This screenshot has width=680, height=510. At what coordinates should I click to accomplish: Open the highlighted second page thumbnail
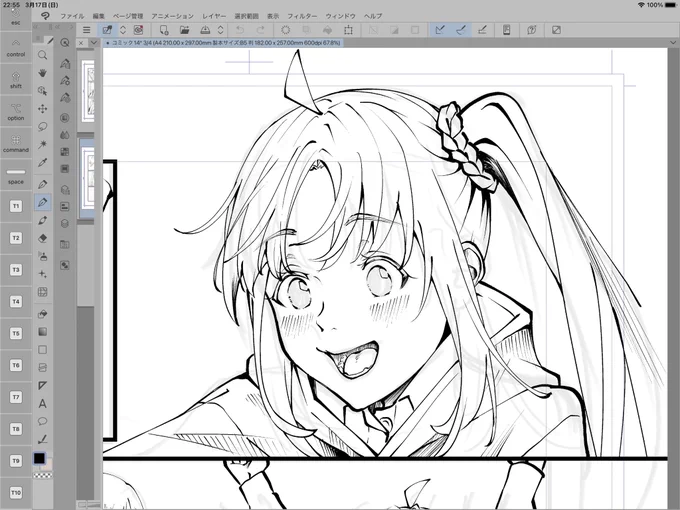coord(88,178)
